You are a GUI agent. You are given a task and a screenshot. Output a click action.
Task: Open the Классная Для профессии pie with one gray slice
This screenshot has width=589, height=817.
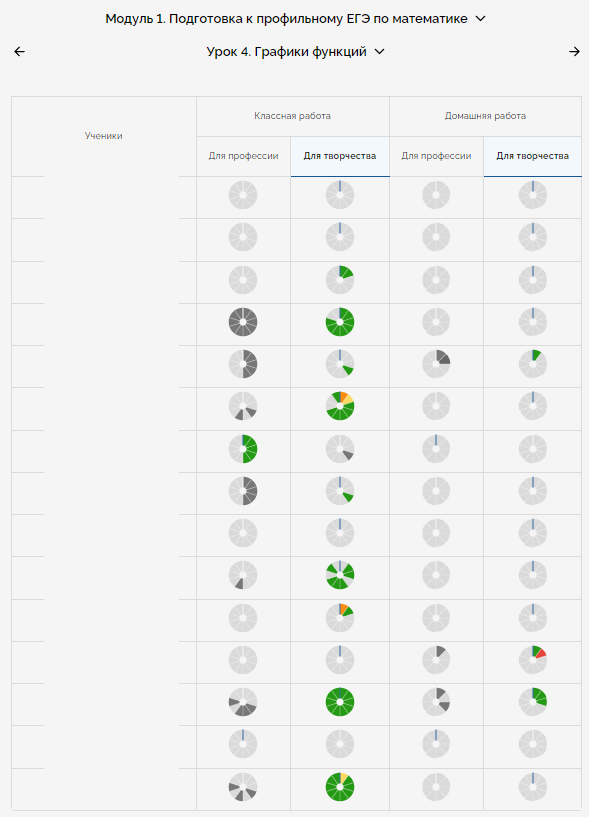click(243, 575)
